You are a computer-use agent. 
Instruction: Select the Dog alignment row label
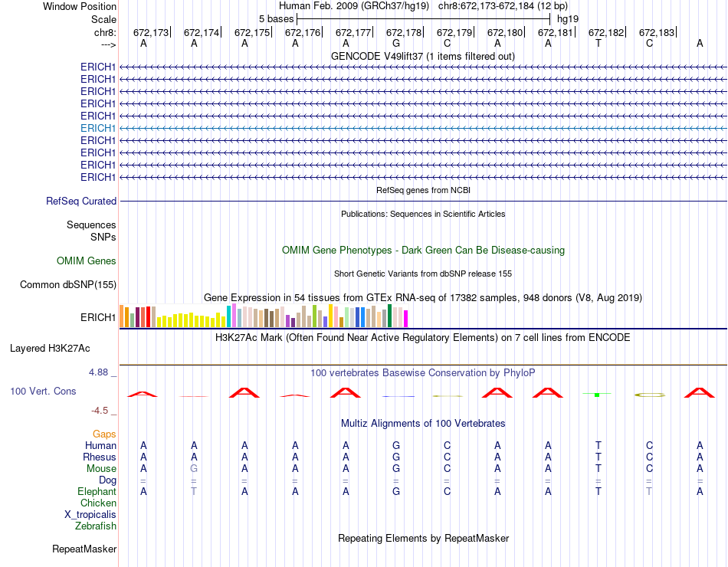(x=108, y=480)
